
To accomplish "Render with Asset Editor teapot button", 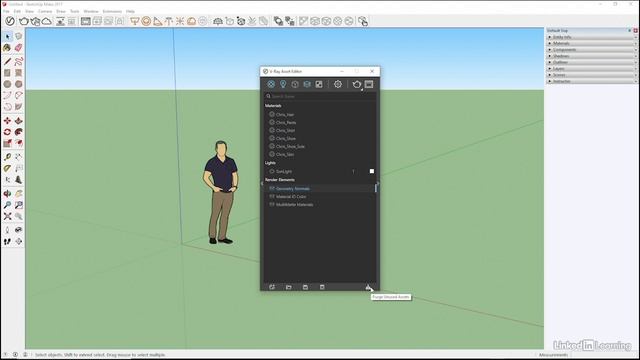I will (x=357, y=84).
